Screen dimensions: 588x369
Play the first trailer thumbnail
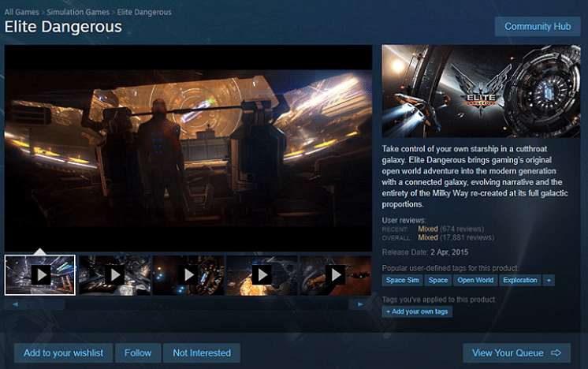click(x=40, y=275)
